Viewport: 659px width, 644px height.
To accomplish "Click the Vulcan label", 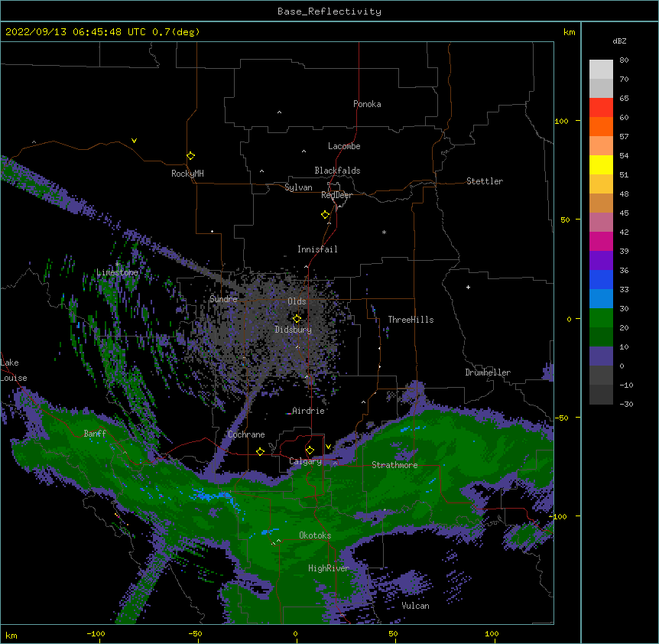I will coord(415,606).
